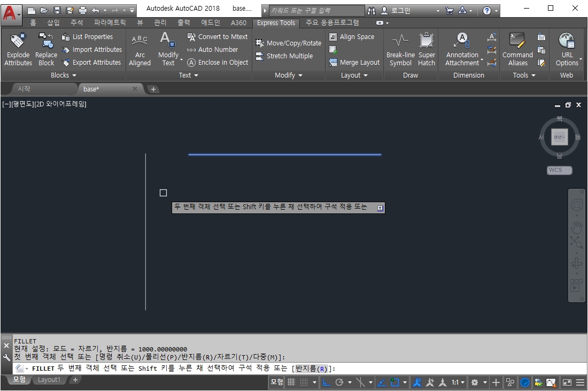Expand the Modify panel dropdown

click(288, 75)
